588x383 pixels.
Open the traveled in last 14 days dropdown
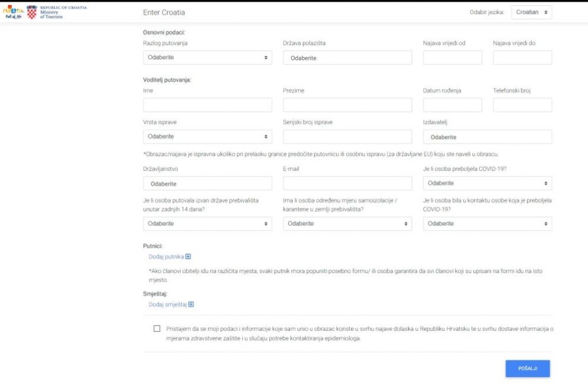pyautogui.click(x=207, y=224)
